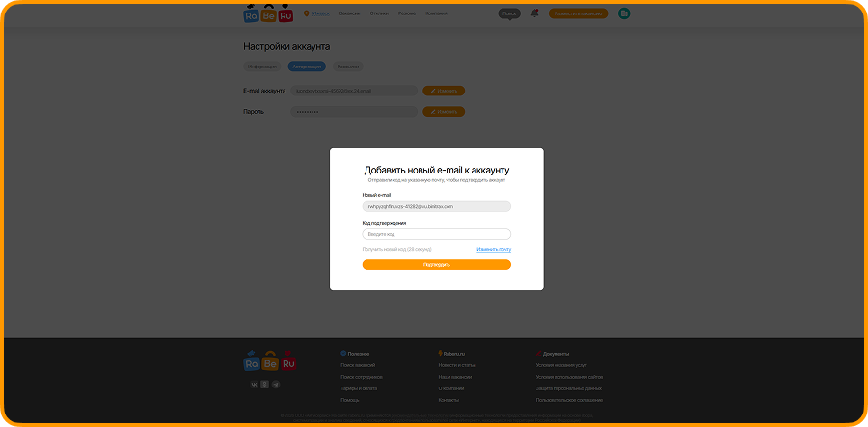
Task: Select the Авторизация tab
Action: [x=307, y=67]
